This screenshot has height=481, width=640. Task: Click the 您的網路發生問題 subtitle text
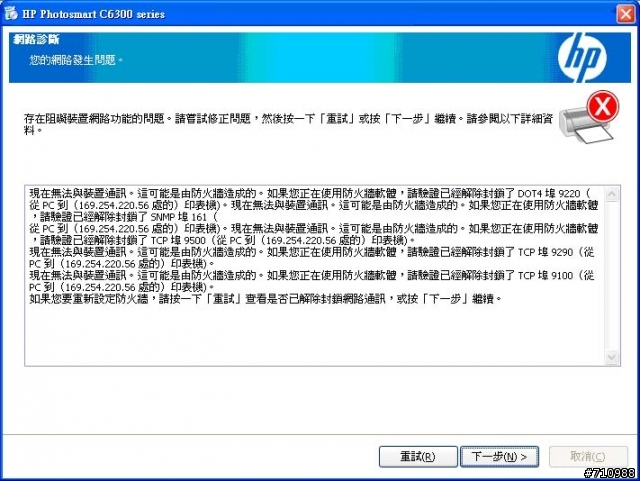point(76,60)
